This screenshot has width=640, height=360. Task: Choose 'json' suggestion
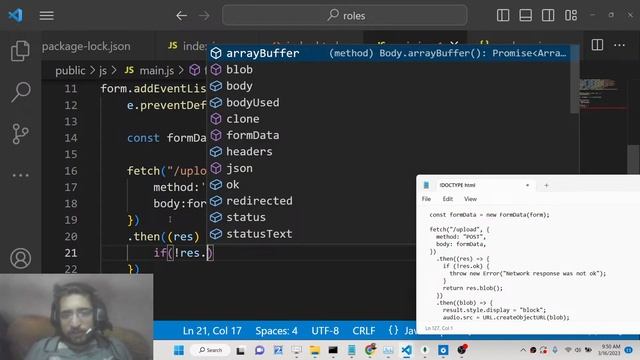coord(389,168)
